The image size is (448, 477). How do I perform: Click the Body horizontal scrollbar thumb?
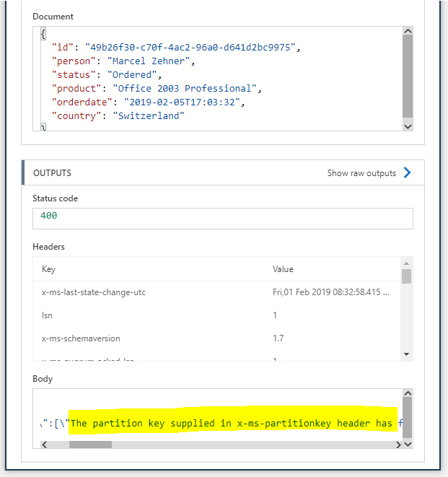click(90, 445)
